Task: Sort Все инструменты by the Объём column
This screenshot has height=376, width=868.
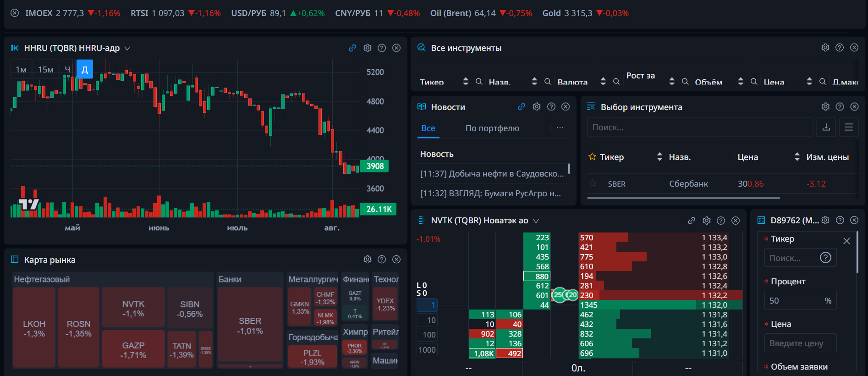Action: coord(741,81)
